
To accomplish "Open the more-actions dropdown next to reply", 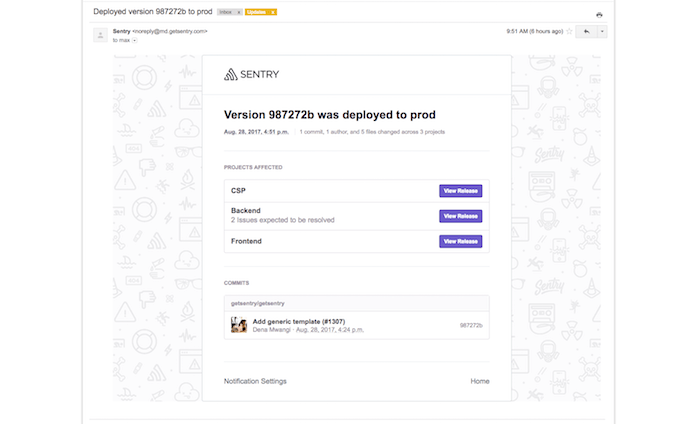I will coord(602,31).
